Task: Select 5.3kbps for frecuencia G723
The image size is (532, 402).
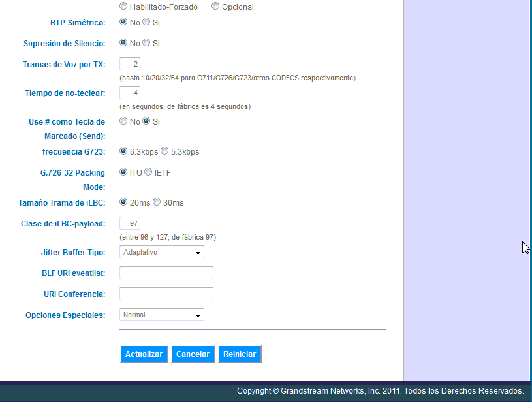Action: [164, 150]
